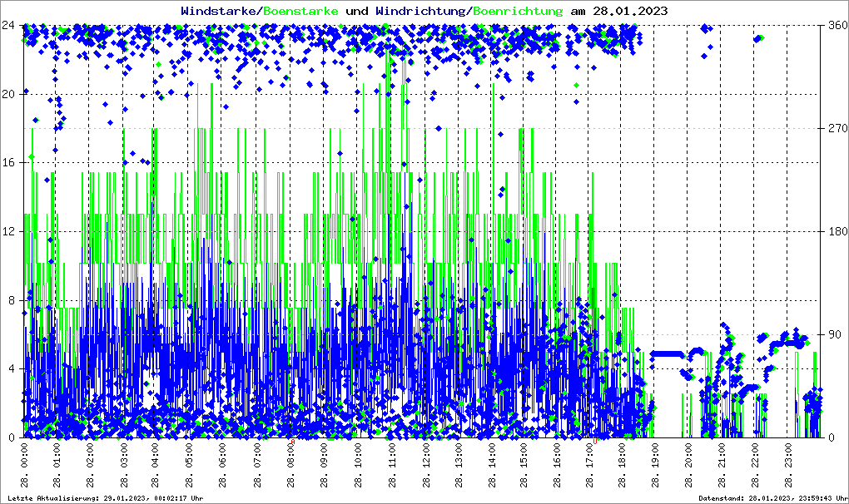Click the date '28.01.2023' in the chart title
The width and height of the screenshot is (849, 504).
[630, 11]
